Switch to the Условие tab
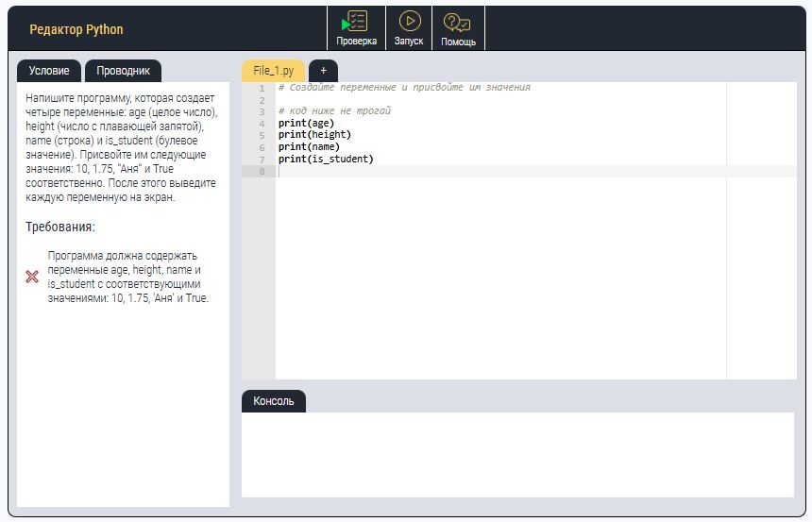 (49, 71)
